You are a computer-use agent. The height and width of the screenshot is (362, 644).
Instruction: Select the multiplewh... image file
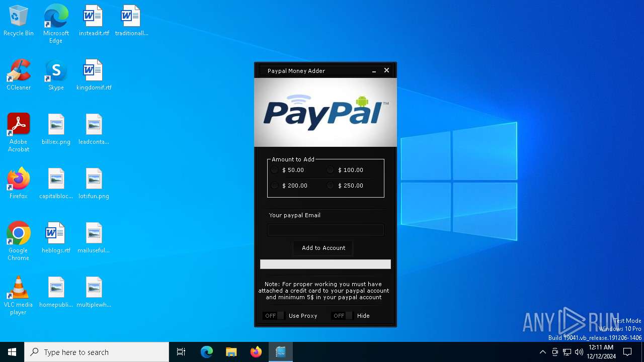click(94, 293)
